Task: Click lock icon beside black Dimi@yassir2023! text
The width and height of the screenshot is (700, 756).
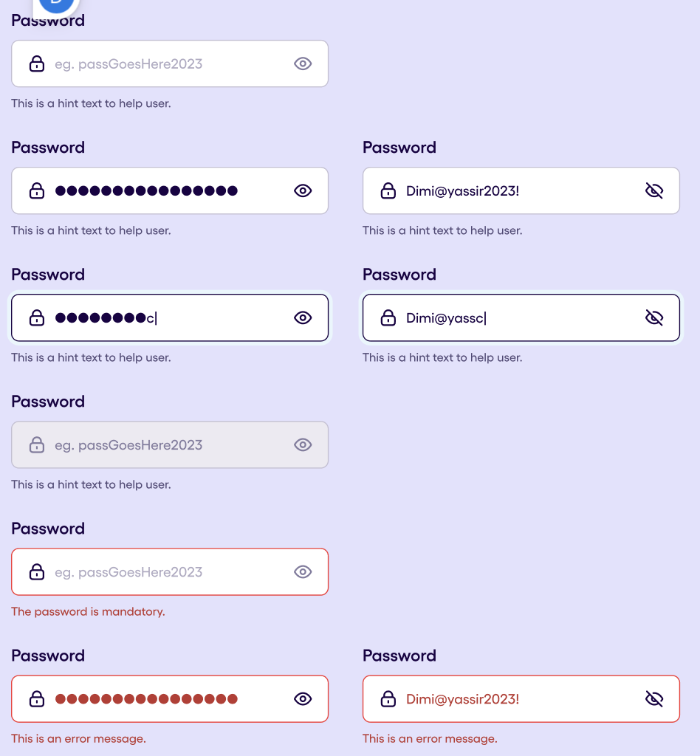Action: 388,191
